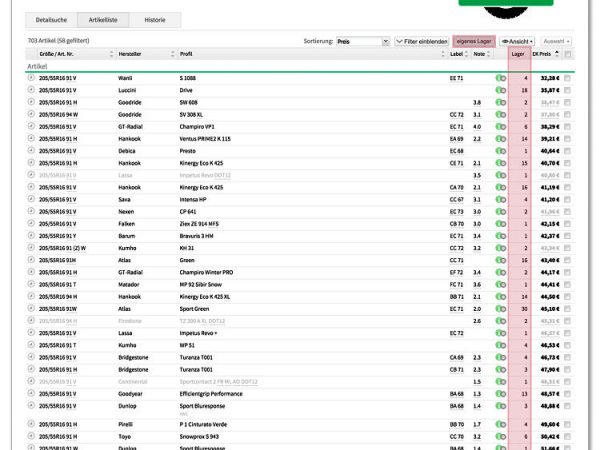The image size is (600, 450).
Task: Expand the Matador MP 92 Sibir Snow row icon
Action: click(31, 284)
